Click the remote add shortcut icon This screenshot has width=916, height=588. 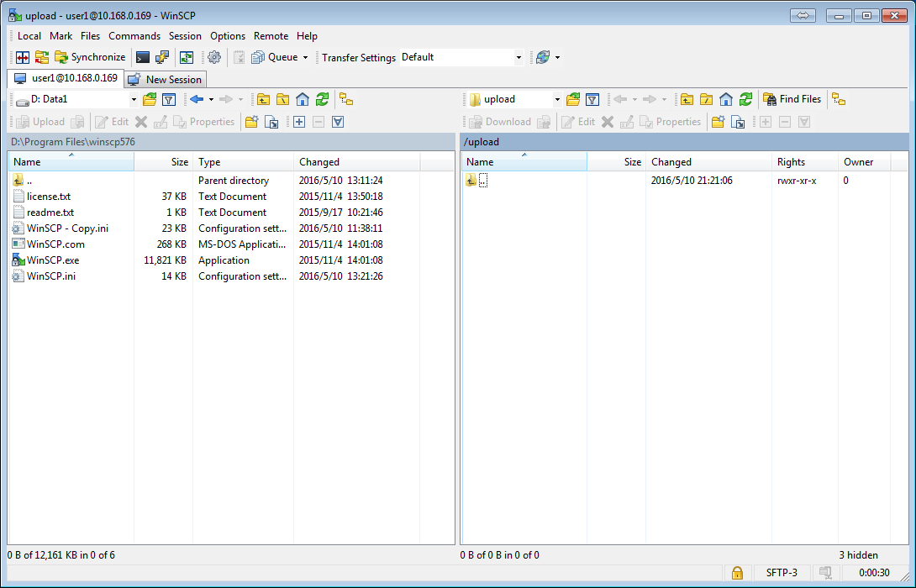[x=738, y=122]
